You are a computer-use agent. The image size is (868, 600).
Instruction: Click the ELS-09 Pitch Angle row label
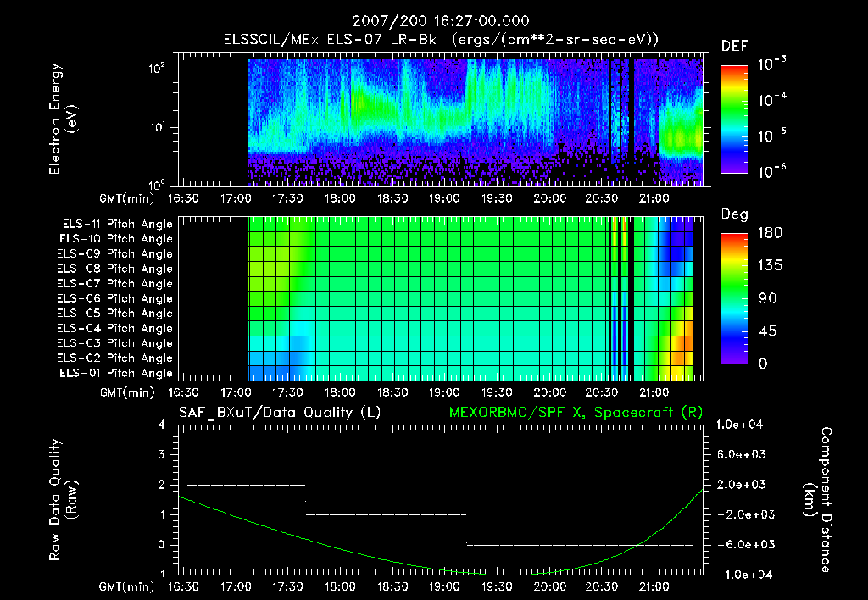114,253
